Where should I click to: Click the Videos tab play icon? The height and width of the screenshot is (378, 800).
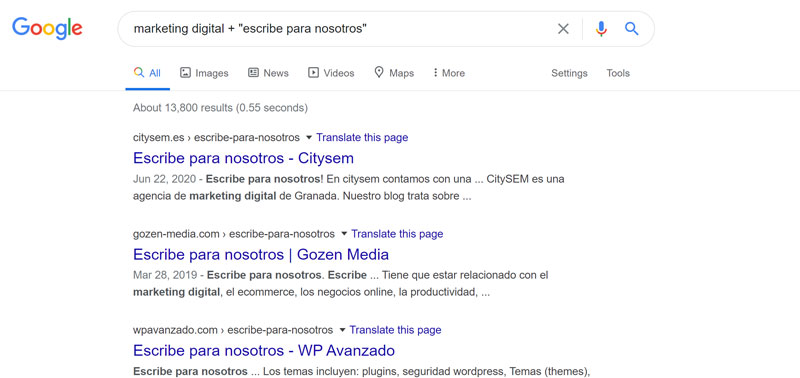pyautogui.click(x=313, y=72)
